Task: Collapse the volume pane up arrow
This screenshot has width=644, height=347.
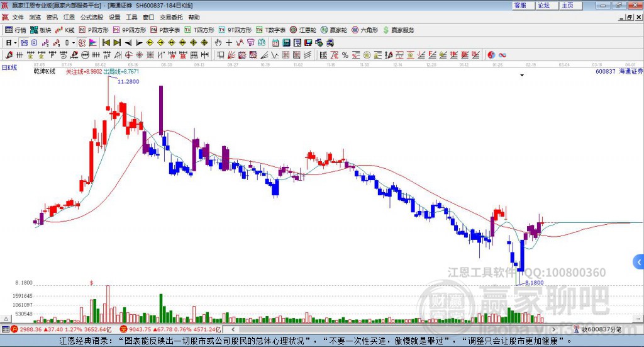Action: [x=6, y=319]
